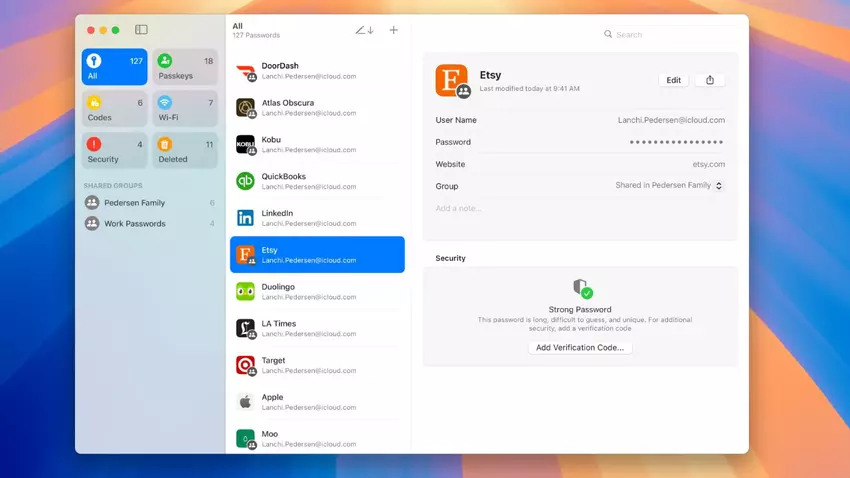This screenshot has width=850, height=478.
Task: Toggle the sidebar visibility icon
Action: (x=141, y=30)
